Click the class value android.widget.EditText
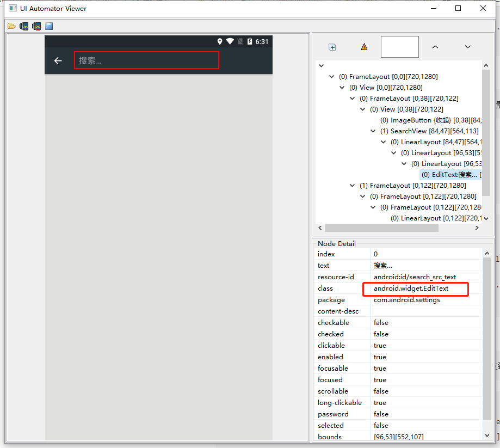 411,289
